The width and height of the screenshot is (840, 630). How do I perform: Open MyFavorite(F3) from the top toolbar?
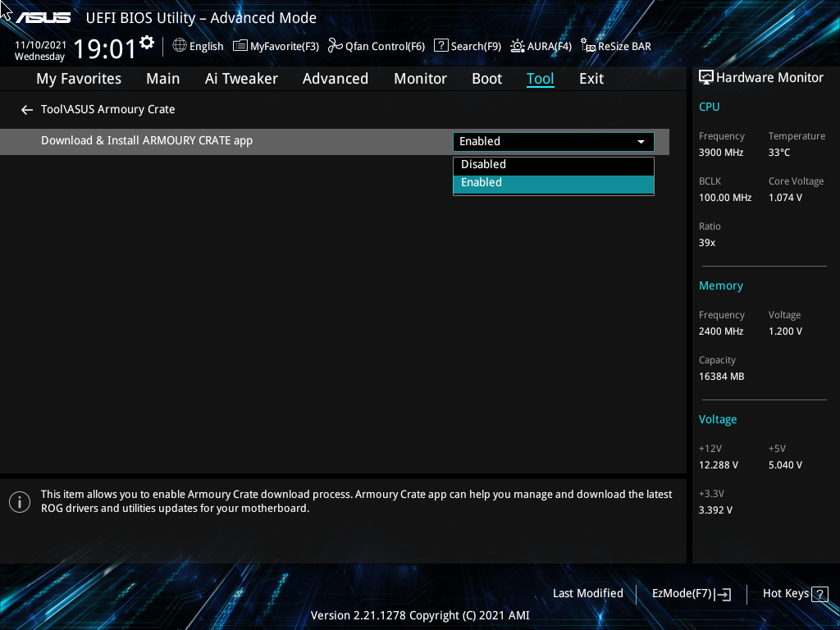coord(276,46)
